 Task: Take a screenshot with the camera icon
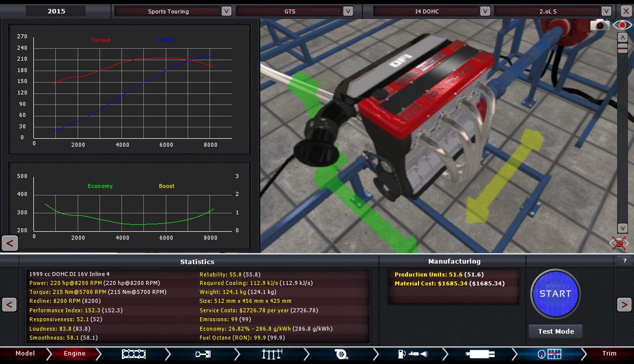pos(600,25)
